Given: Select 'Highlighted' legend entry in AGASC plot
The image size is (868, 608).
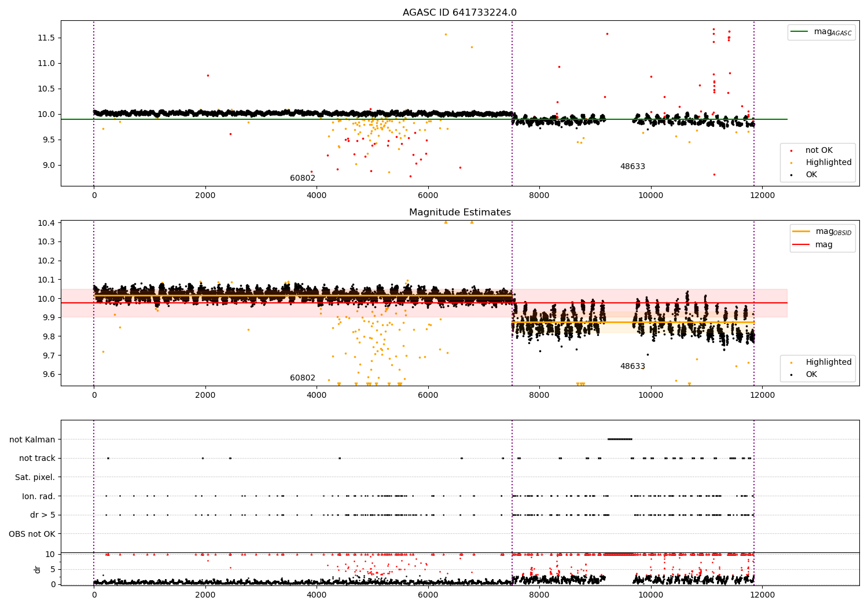Looking at the screenshot, I should point(829,163).
